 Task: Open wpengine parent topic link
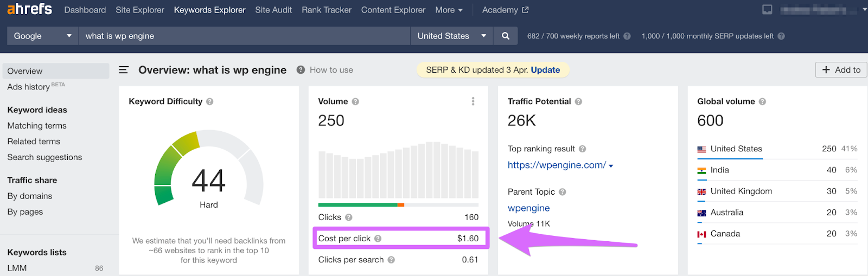tap(529, 208)
